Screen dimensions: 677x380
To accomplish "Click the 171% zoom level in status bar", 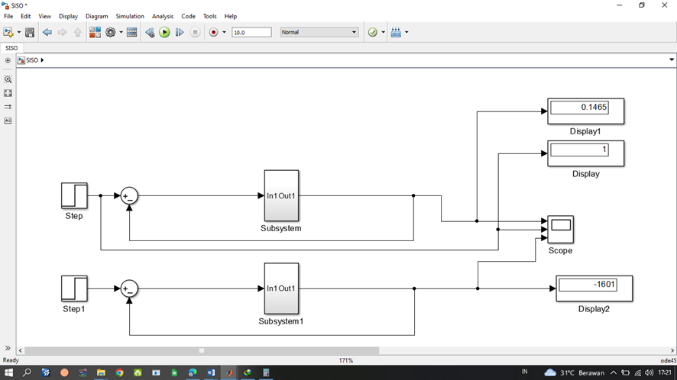I will pyautogui.click(x=346, y=360).
